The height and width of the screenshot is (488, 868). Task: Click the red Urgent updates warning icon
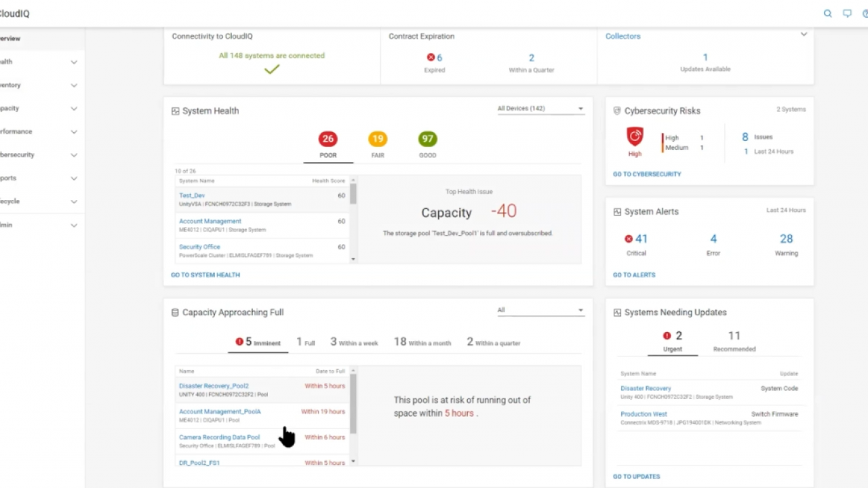pyautogui.click(x=667, y=335)
